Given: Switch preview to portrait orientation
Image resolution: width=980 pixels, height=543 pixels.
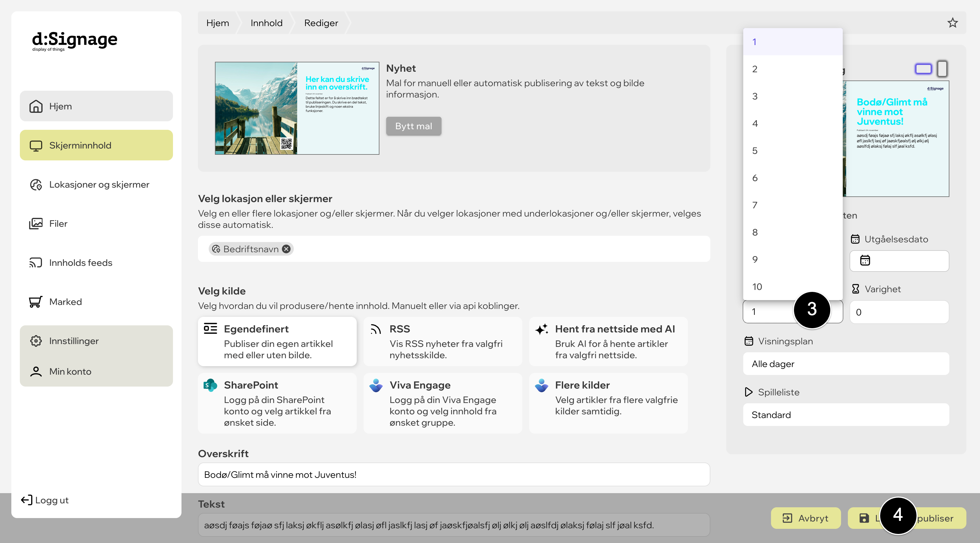Looking at the screenshot, I should [942, 69].
